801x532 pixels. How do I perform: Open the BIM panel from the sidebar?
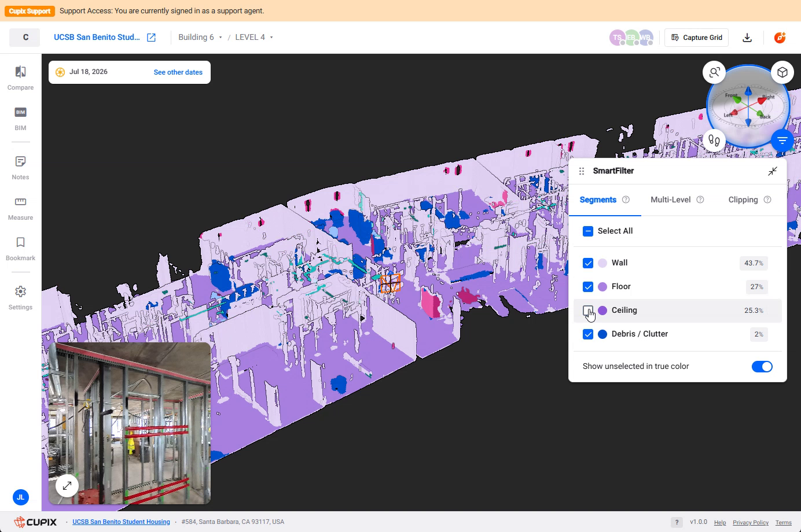[x=20, y=119]
